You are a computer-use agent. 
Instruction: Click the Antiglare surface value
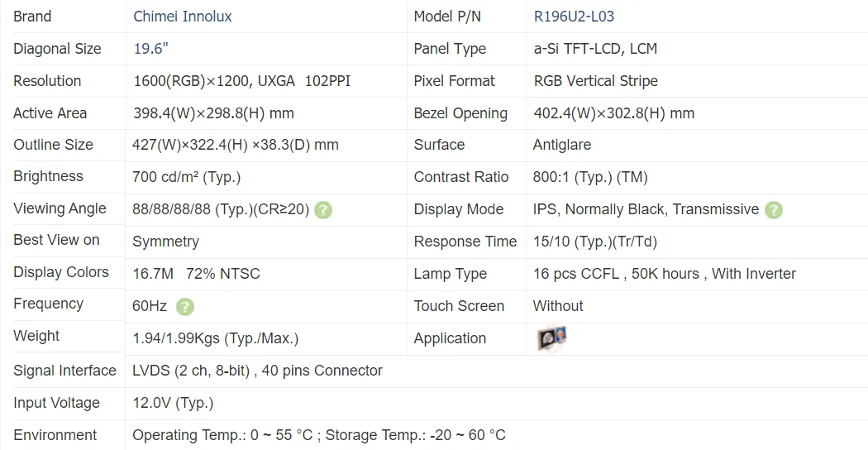click(x=562, y=145)
